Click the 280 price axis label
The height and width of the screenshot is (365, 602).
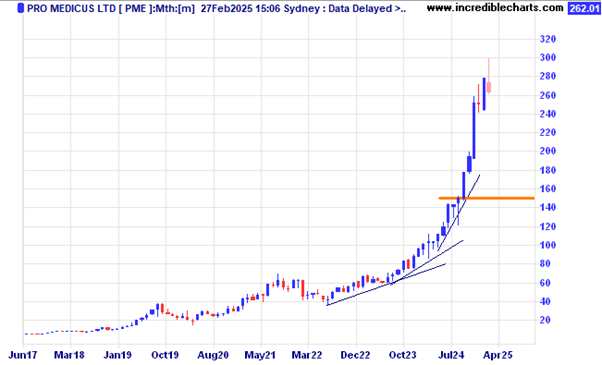[x=548, y=76]
